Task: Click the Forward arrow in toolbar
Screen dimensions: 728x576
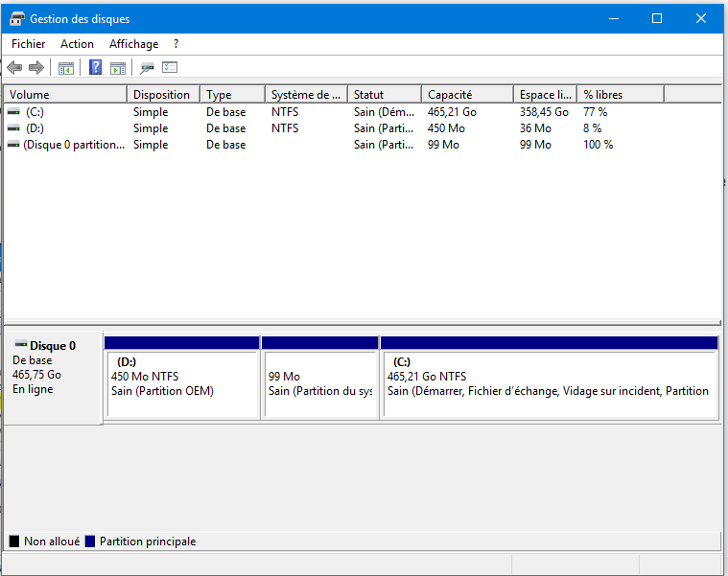Action: [x=36, y=67]
